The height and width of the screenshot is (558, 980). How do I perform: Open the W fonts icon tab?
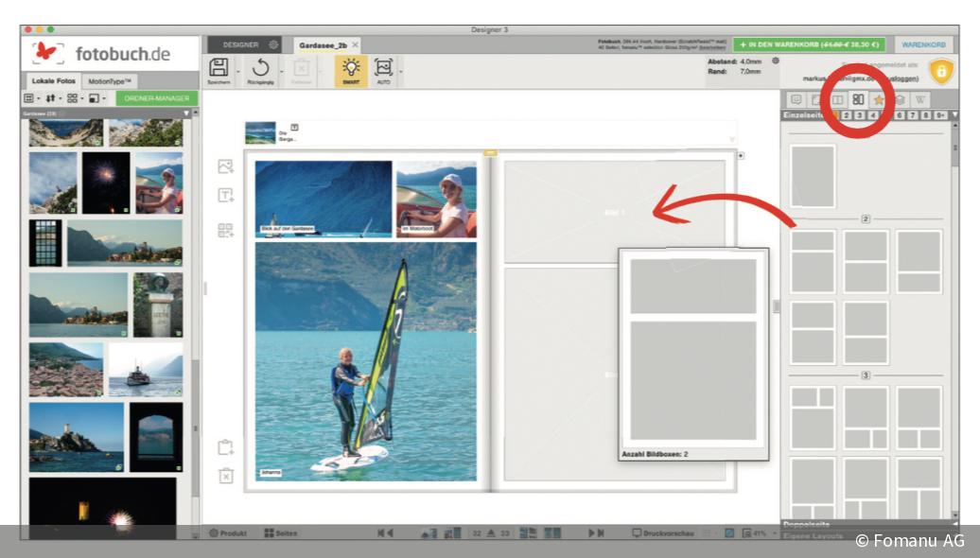[x=920, y=99]
